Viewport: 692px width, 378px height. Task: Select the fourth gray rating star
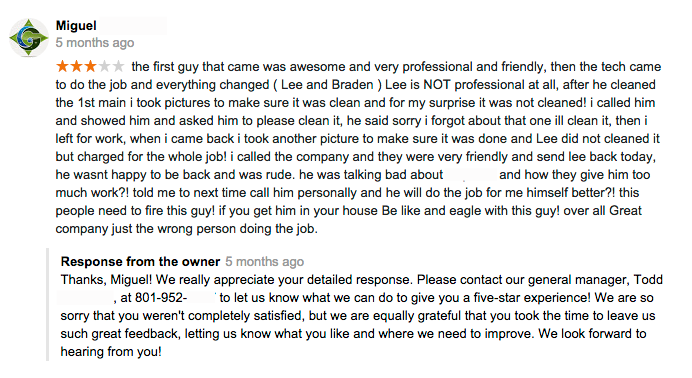tap(105, 67)
